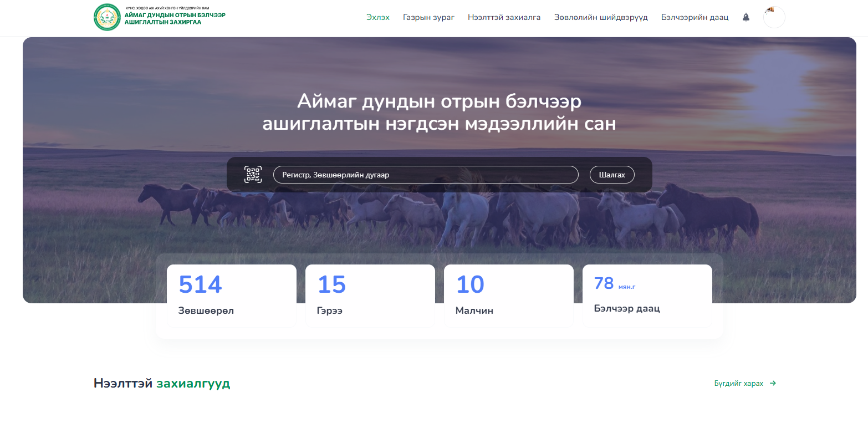
Task: Click the 15 Гэрээ statistic card
Action: (x=370, y=294)
